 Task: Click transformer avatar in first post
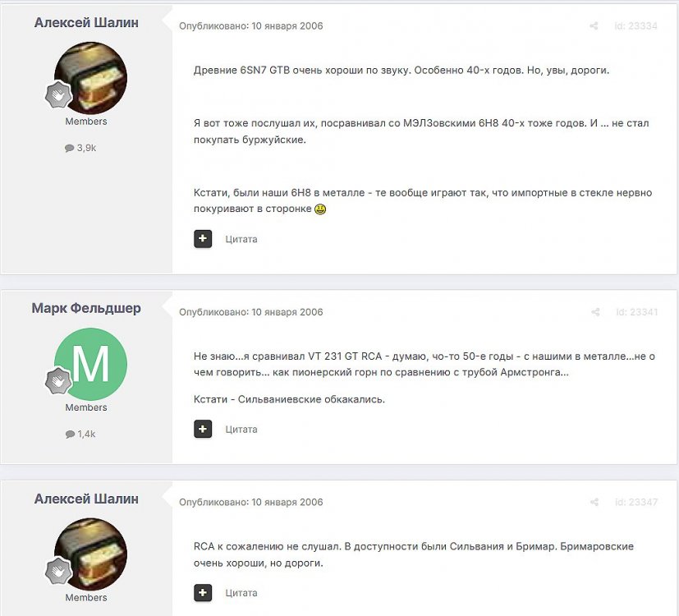[x=91, y=78]
